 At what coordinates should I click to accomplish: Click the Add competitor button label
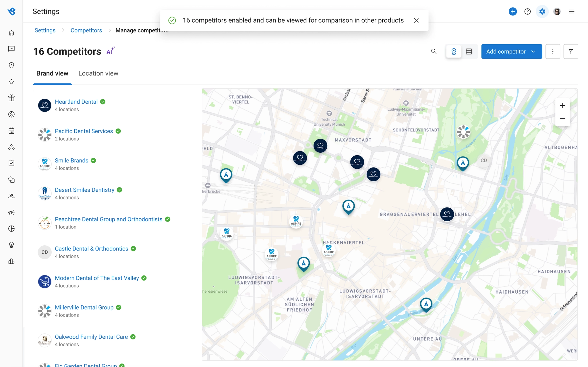click(506, 52)
